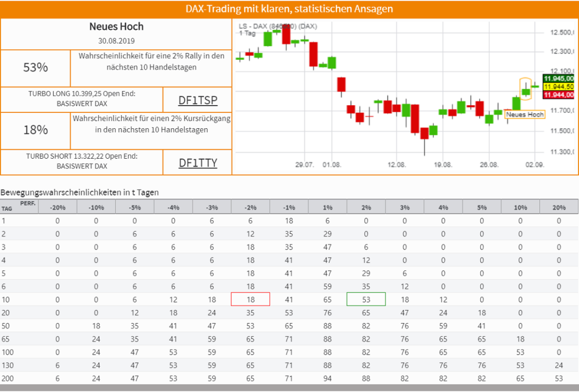Click the chart title 'LS - DAX (846900) (DAX)'
Screen dimensions: 579x392
(x=278, y=26)
